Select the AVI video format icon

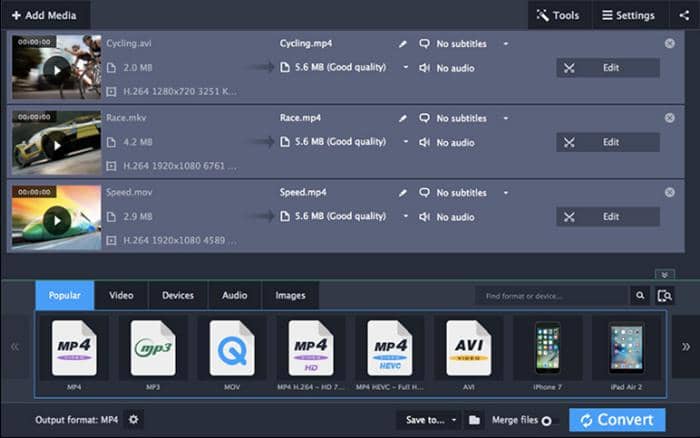coord(468,348)
